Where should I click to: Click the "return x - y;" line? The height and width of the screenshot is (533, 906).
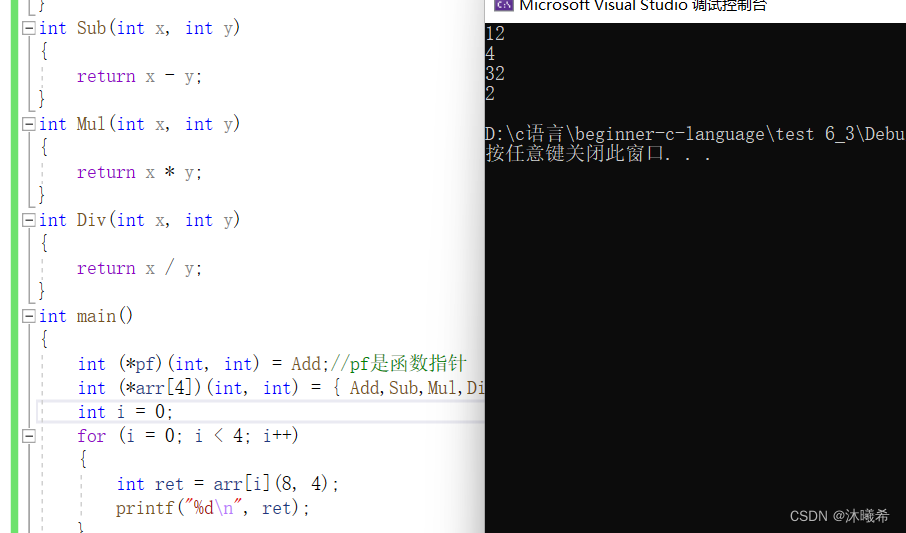point(139,76)
